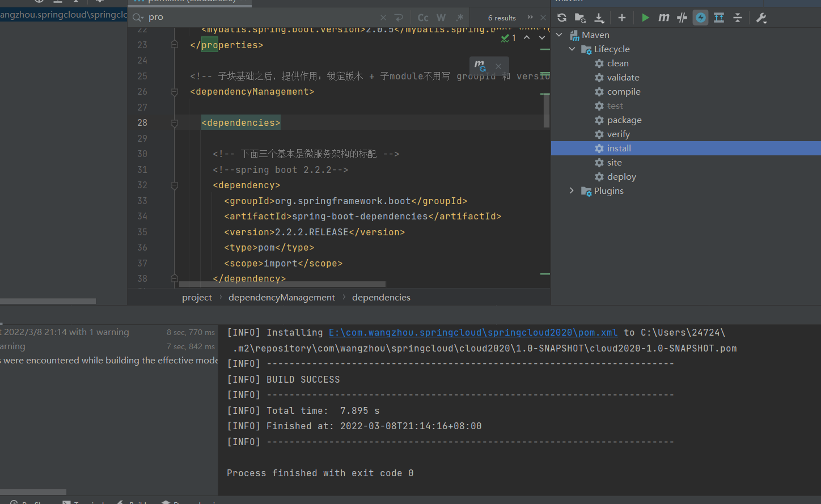Go to next highlighted problem
Screen dimensions: 821x504
[542, 37]
